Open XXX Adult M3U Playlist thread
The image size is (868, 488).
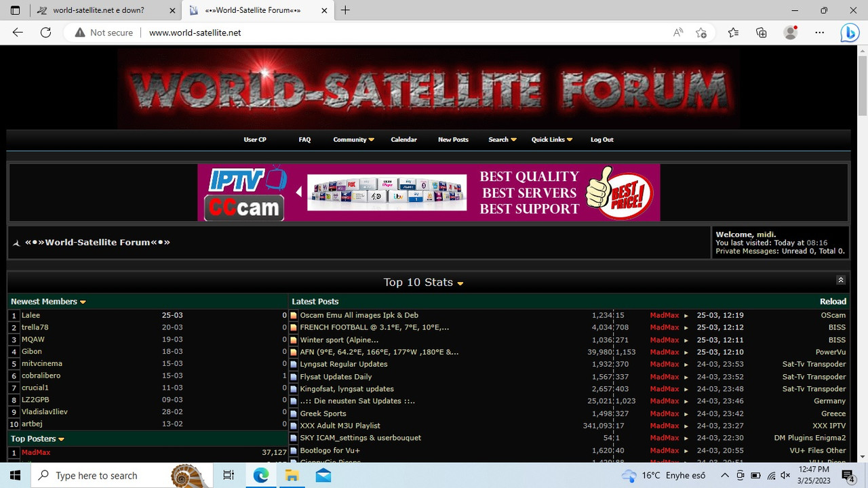[x=340, y=426]
